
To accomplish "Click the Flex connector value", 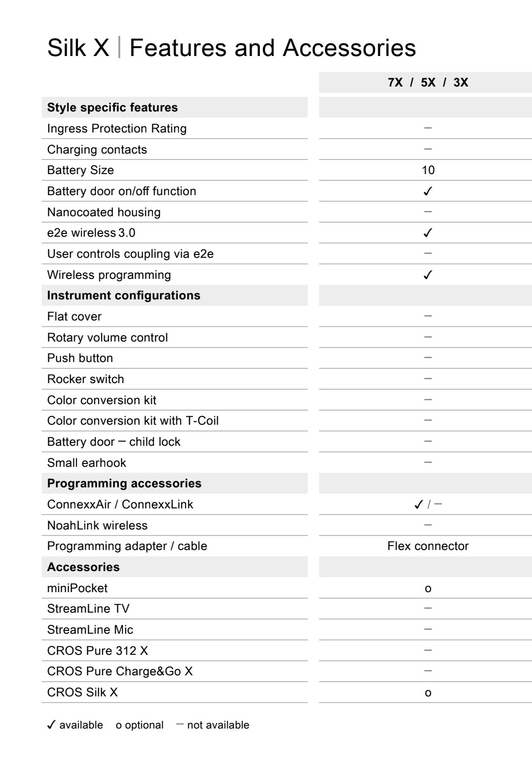I will pyautogui.click(x=428, y=546).
